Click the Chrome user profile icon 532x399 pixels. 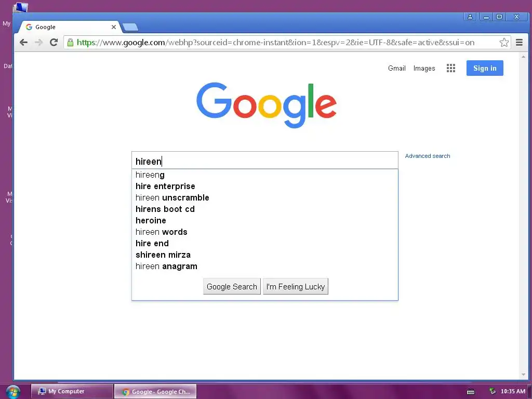point(470,17)
